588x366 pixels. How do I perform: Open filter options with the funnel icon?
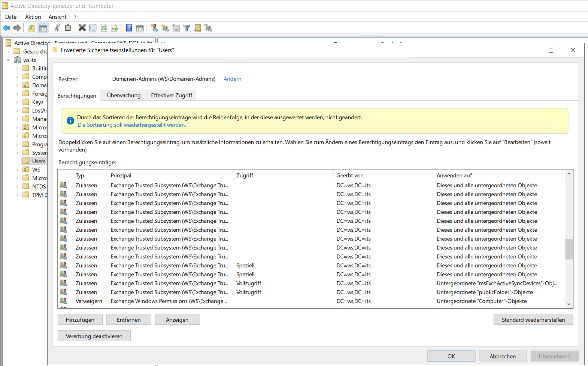(187, 28)
